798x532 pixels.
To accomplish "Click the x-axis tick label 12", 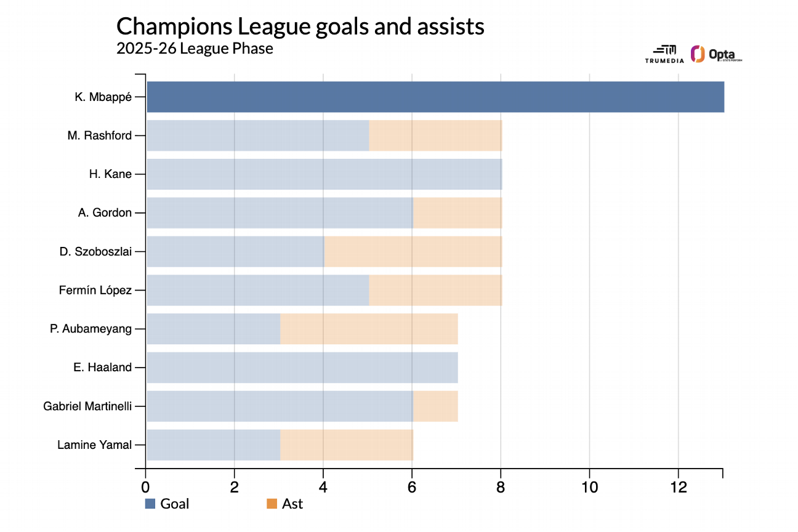I will (x=678, y=486).
